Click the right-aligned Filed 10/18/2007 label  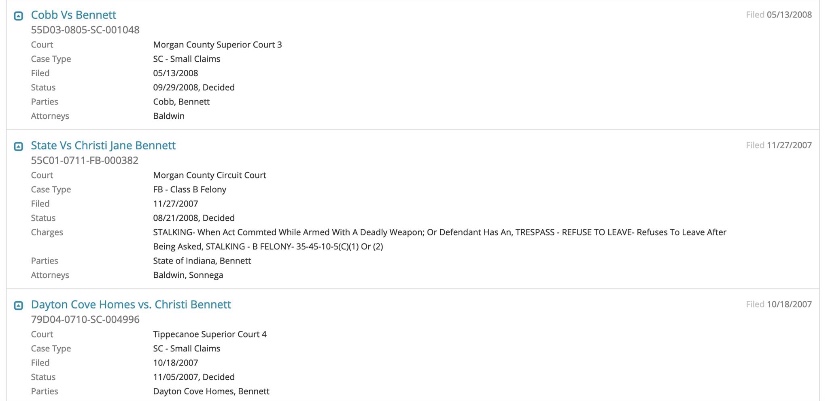click(x=779, y=304)
